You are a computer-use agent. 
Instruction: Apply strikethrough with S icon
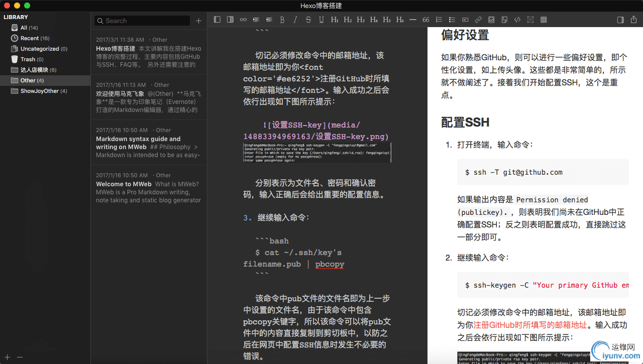click(x=308, y=20)
